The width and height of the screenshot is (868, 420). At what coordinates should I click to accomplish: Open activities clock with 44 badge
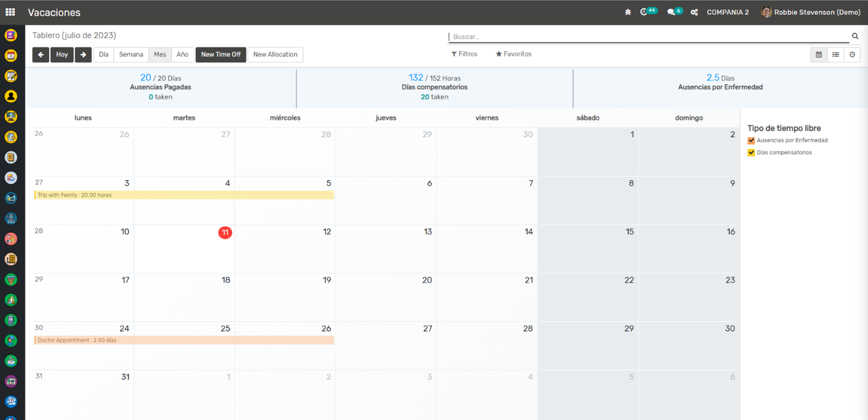tap(645, 12)
